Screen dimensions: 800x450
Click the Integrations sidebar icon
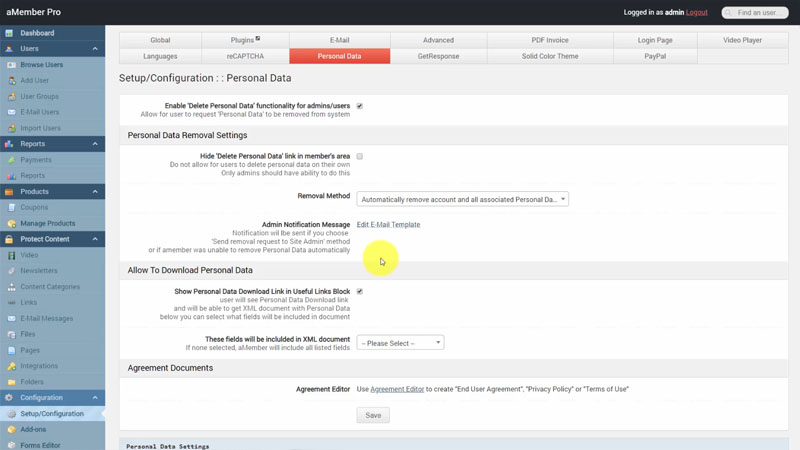(10, 366)
